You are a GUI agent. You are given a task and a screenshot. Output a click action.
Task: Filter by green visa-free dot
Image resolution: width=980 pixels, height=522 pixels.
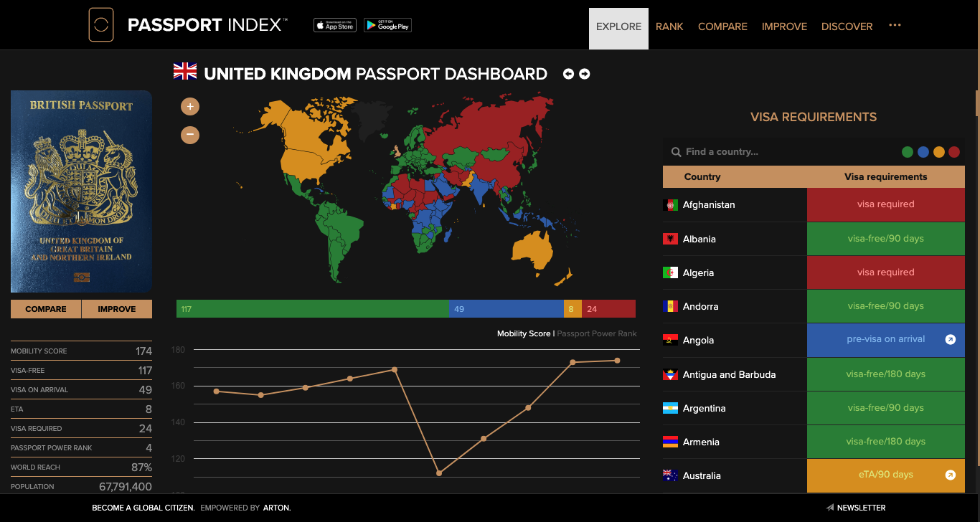pos(908,152)
